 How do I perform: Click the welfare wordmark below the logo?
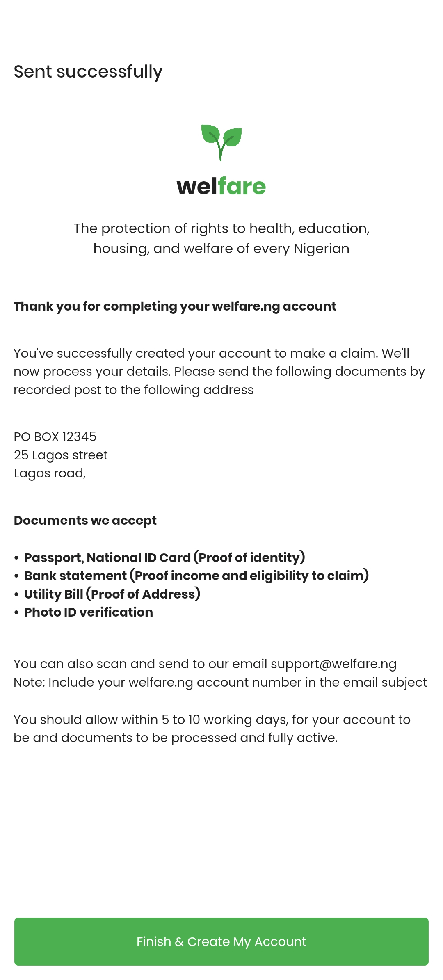[221, 186]
